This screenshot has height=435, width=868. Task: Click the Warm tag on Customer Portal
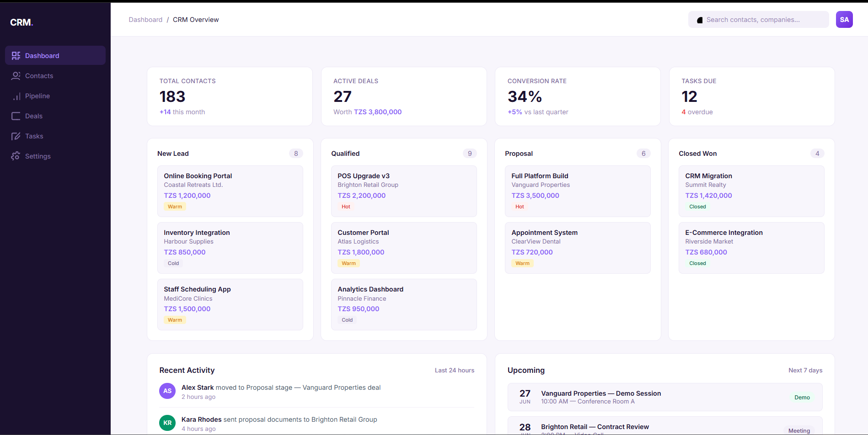click(348, 263)
